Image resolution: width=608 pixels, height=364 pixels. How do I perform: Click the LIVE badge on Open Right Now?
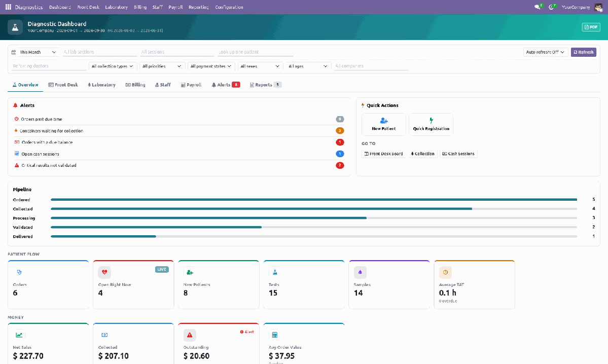[162, 269]
